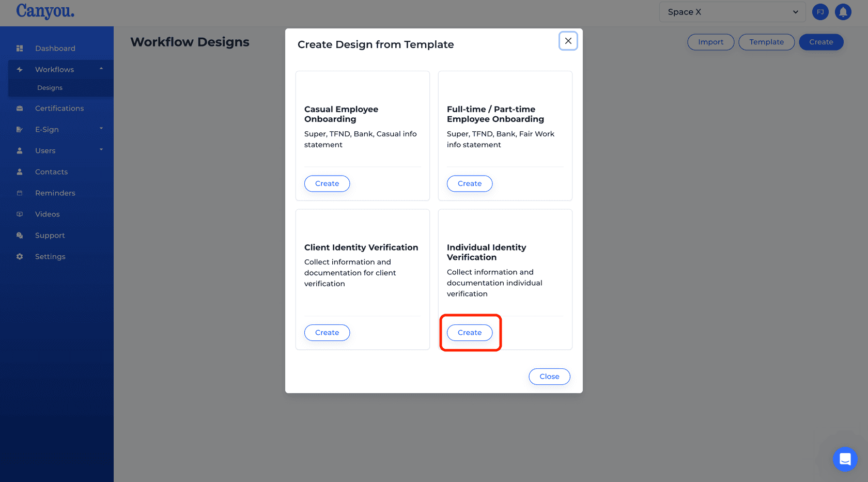
Task: Collapse the Workflows section chevron
Action: point(102,69)
